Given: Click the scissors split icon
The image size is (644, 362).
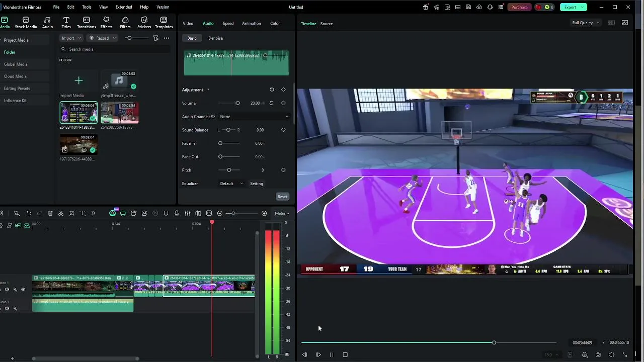Looking at the screenshot, I should point(61,213).
